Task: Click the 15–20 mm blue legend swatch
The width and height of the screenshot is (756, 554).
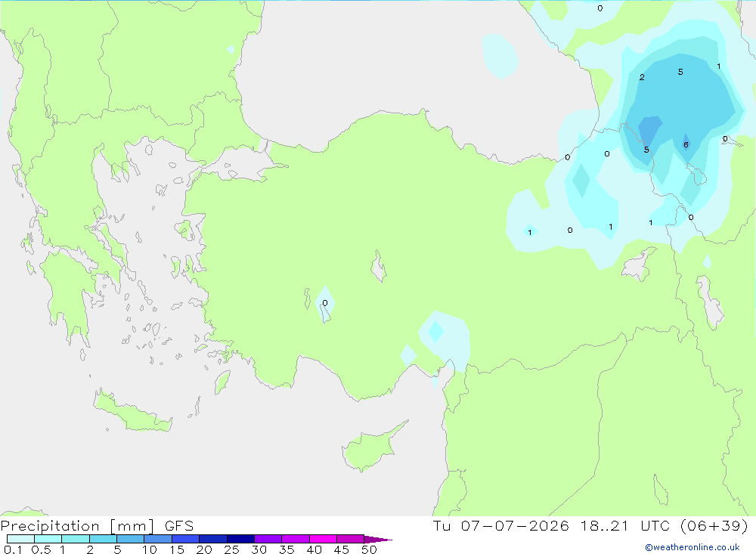Action: pos(185,539)
